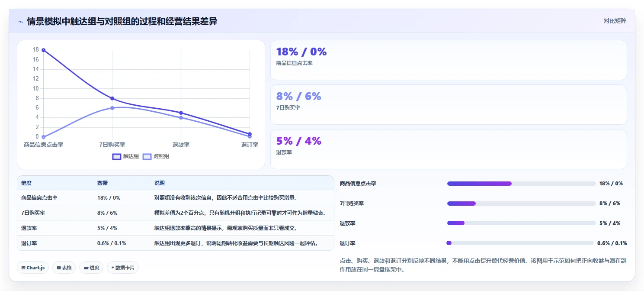Click the Chart.js tag chip
This screenshot has height=291, width=644.
[x=33, y=268]
